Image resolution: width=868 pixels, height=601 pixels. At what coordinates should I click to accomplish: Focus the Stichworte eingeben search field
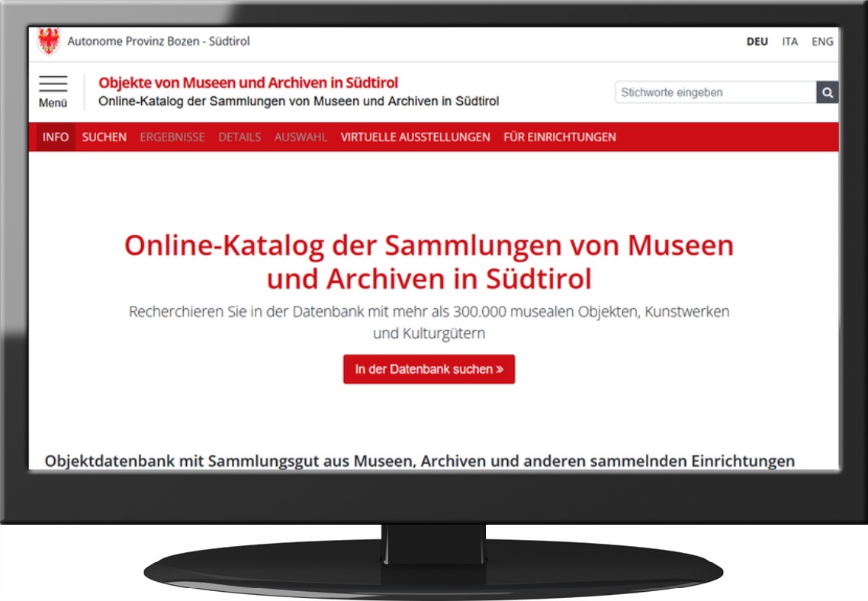pyautogui.click(x=715, y=92)
